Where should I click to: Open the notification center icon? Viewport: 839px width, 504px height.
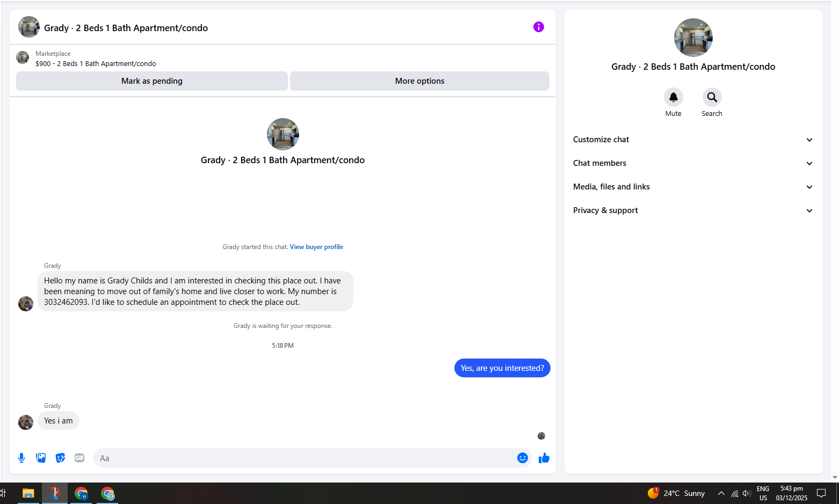click(821, 493)
